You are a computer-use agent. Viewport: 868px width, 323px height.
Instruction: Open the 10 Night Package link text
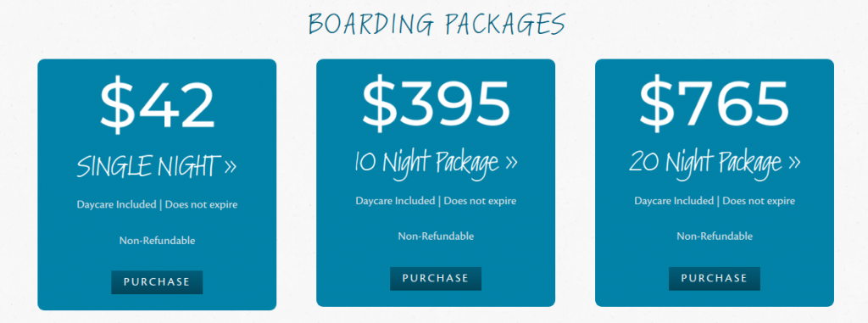pyautogui.click(x=427, y=163)
